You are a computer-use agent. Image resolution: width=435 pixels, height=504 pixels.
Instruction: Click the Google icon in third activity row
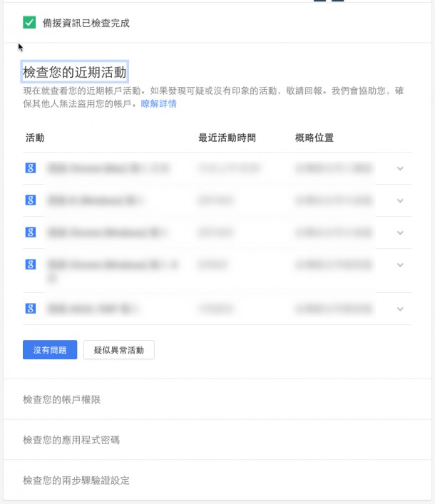pos(31,232)
